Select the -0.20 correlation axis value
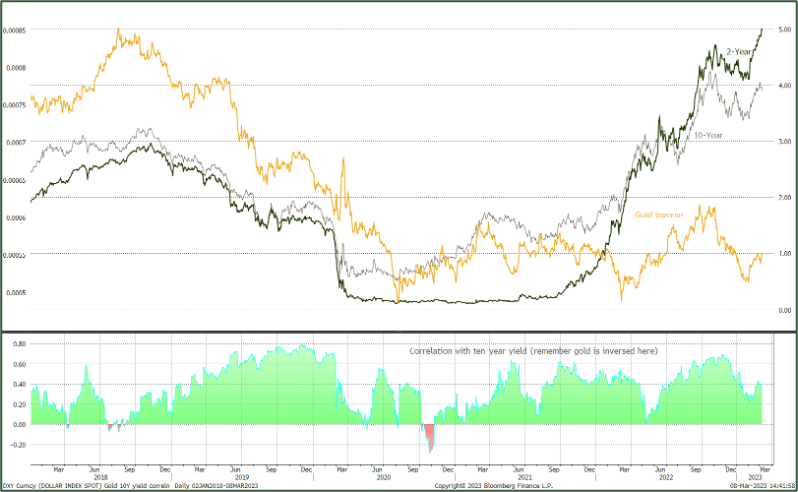 click(x=18, y=445)
